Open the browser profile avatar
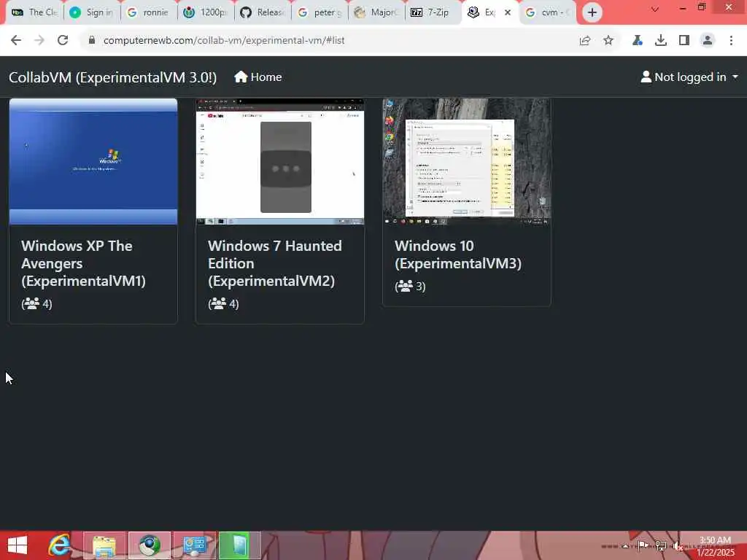747x560 pixels. pyautogui.click(x=708, y=41)
